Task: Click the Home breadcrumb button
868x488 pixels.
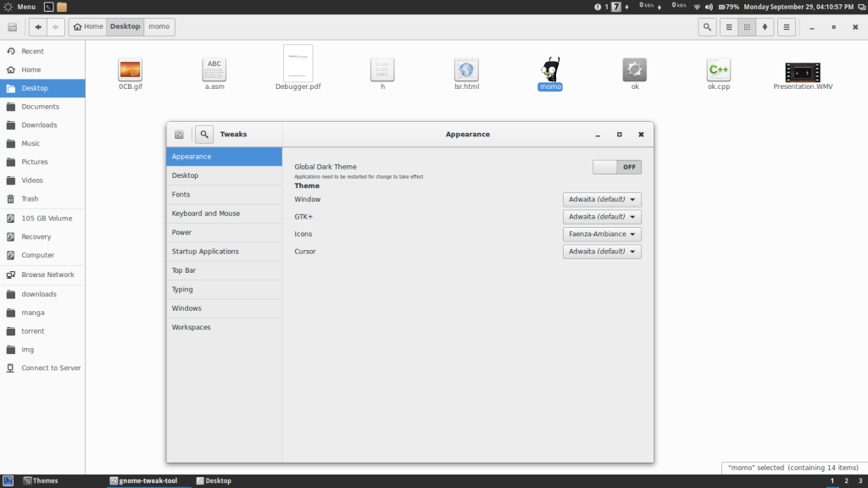Action: (88, 26)
